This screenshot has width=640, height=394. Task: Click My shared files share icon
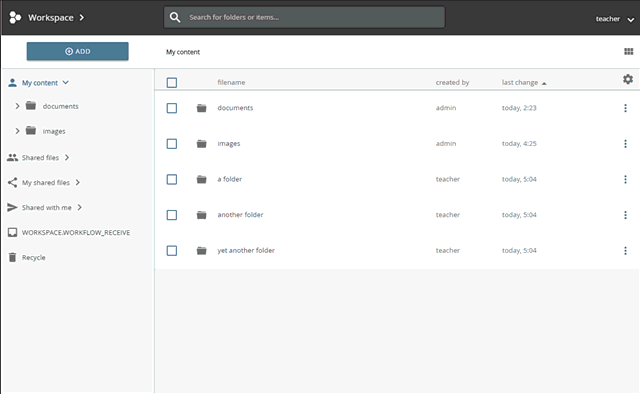13,183
